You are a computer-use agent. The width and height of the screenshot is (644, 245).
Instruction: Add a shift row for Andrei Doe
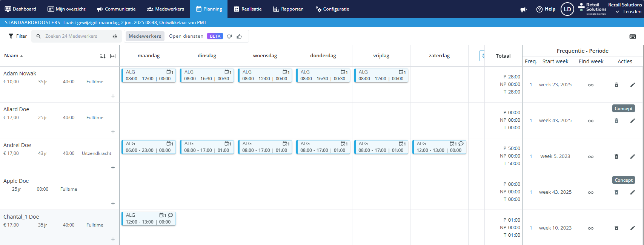pyautogui.click(x=113, y=168)
